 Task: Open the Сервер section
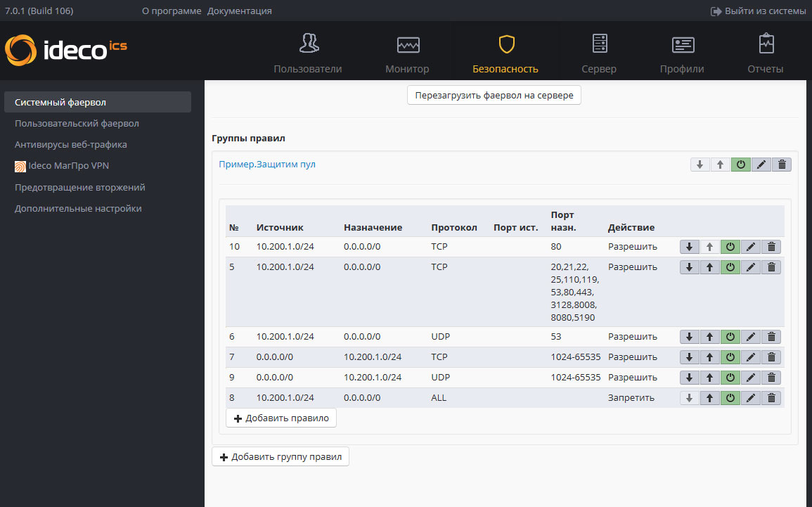tap(599, 53)
